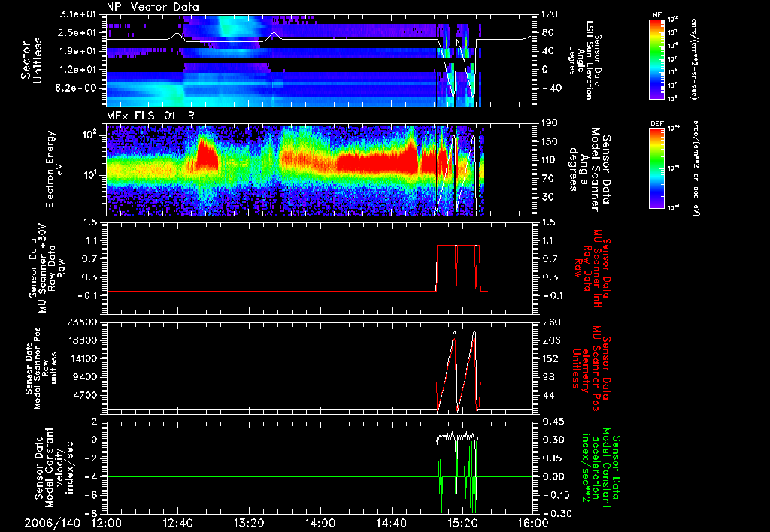This screenshot has height=532, width=770.
Task: Select the 14:00 time tick label
Action: [x=320, y=522]
